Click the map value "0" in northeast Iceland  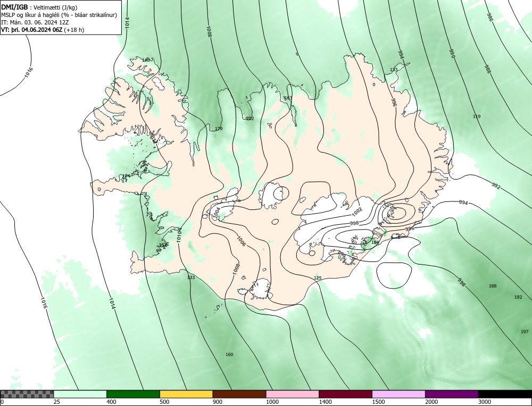374,84
